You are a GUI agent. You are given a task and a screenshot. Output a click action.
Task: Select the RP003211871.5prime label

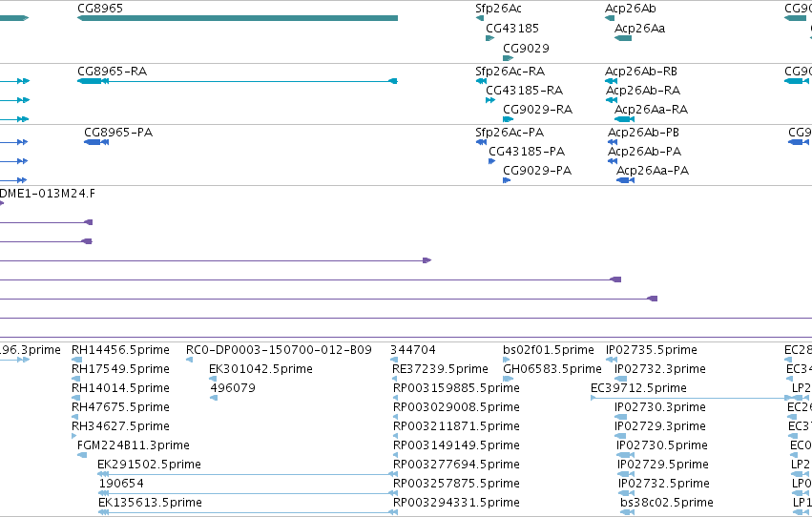click(x=456, y=426)
